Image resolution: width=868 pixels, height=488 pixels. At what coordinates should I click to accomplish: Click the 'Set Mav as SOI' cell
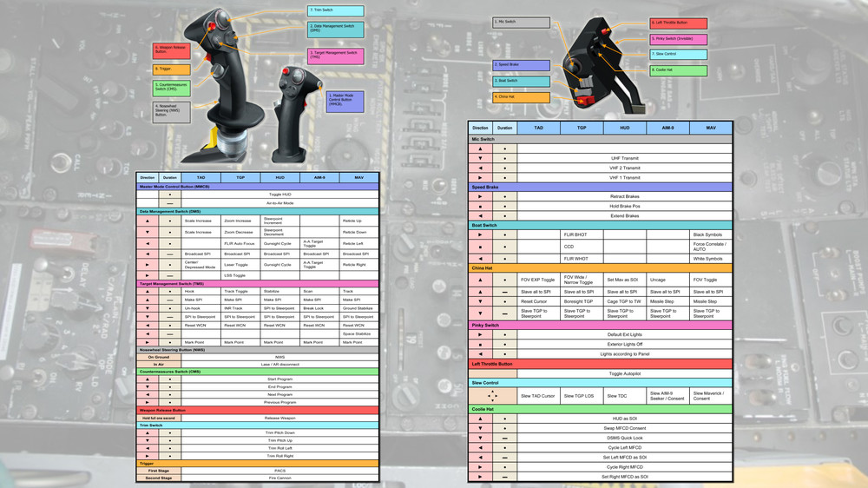(x=624, y=280)
